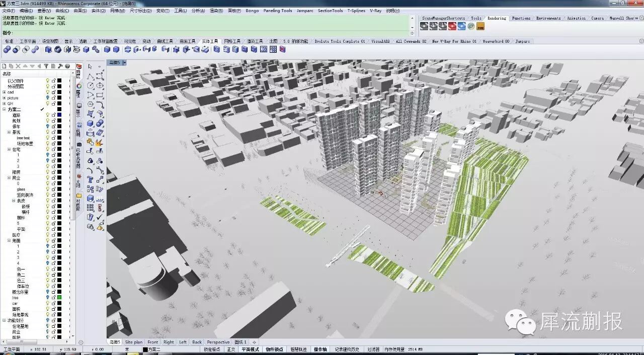Toggle light bulb visibility for cad layer
Screen dimensions: 644x355
pos(47,92)
